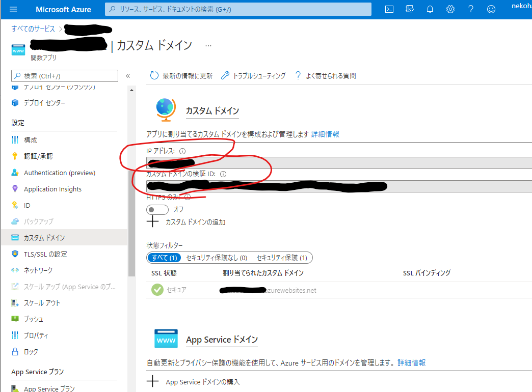Click the 構成 sliders icon
The height and width of the screenshot is (392, 532).
pos(15,139)
